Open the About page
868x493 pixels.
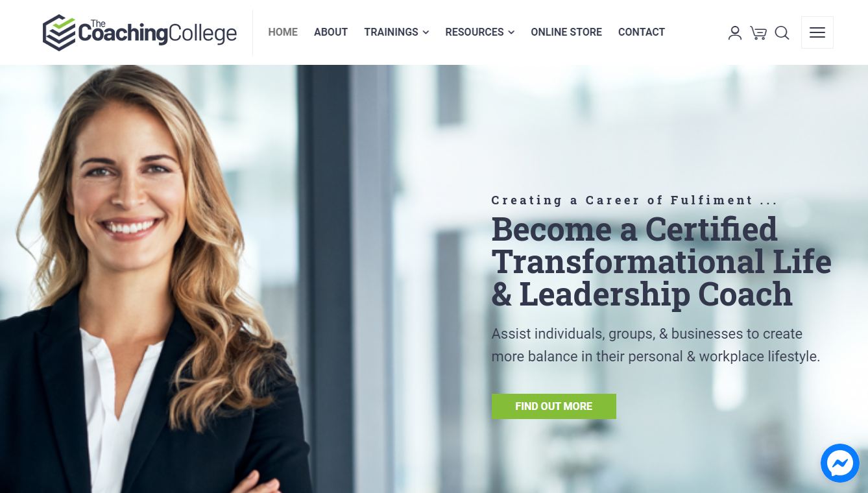click(x=331, y=32)
